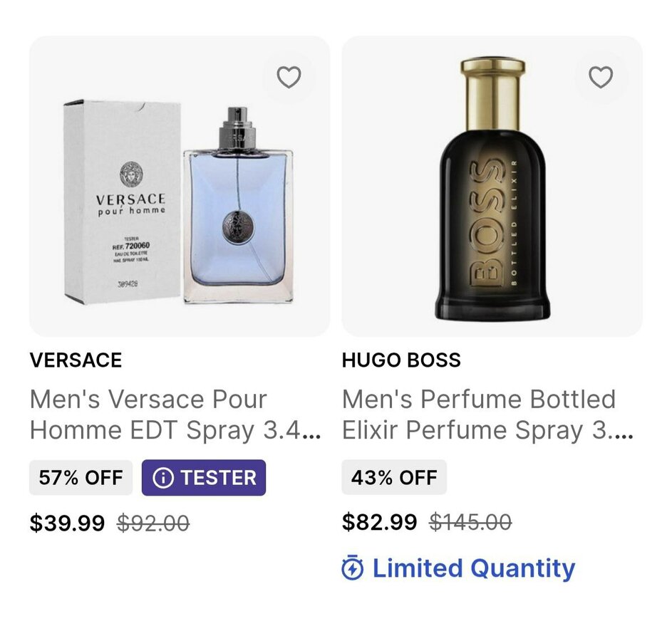
Task: Open the black Boss Bottled Elixir bottle image
Action: pos(492,214)
